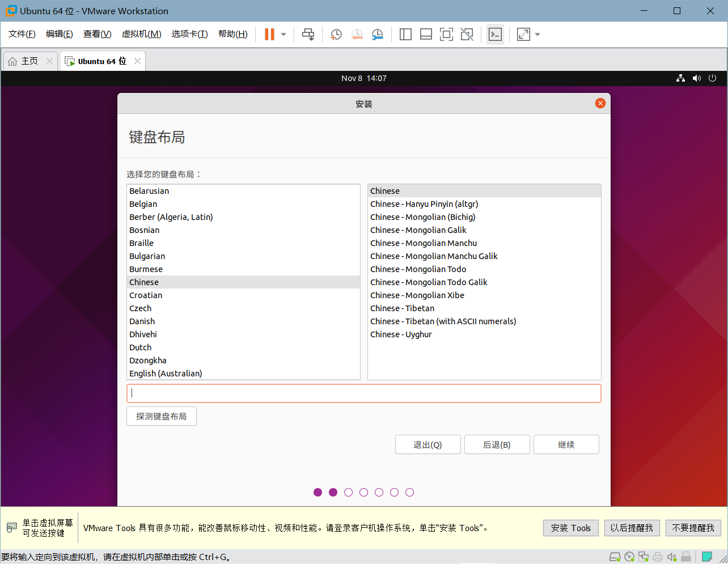Screen dimensions: 728x564
Task: Click the Ubuntu top-bar volume icon
Action: click(697, 78)
